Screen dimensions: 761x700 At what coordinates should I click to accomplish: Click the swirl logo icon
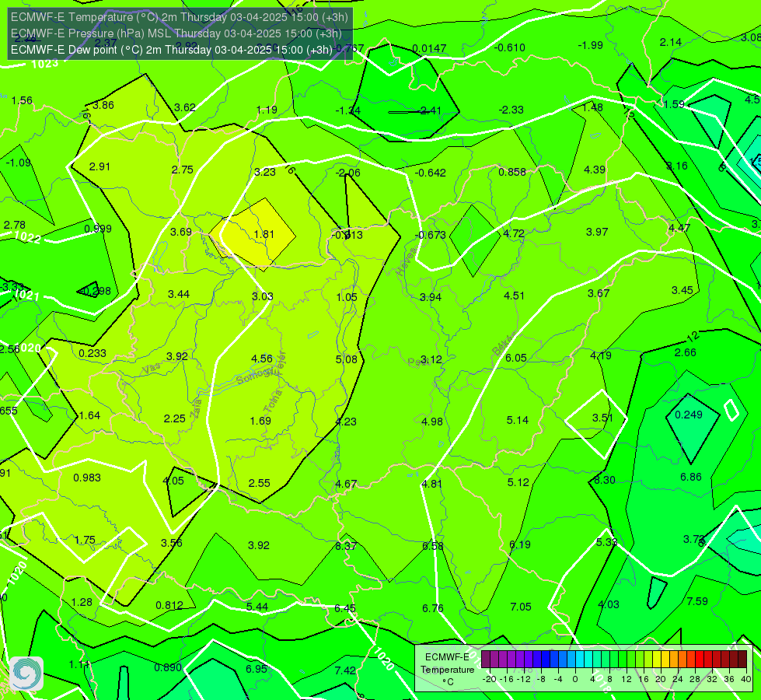coord(26,674)
